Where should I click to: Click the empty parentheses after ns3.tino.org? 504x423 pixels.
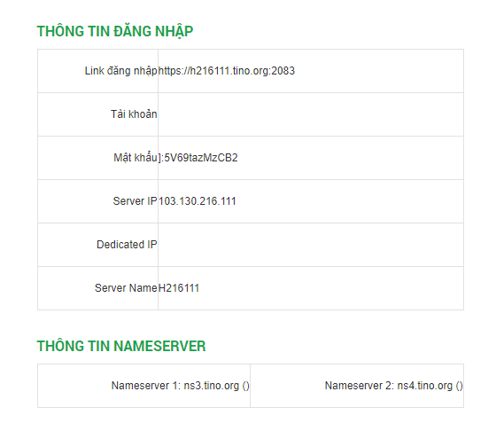246,386
